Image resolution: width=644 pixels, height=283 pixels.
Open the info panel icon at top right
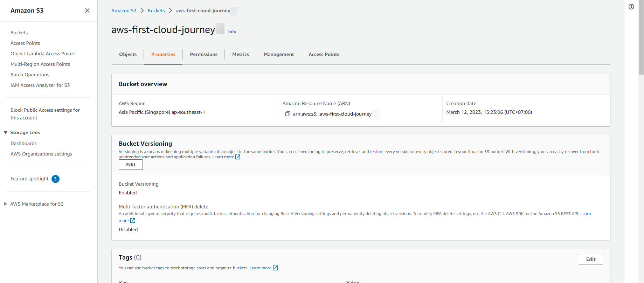point(631,7)
